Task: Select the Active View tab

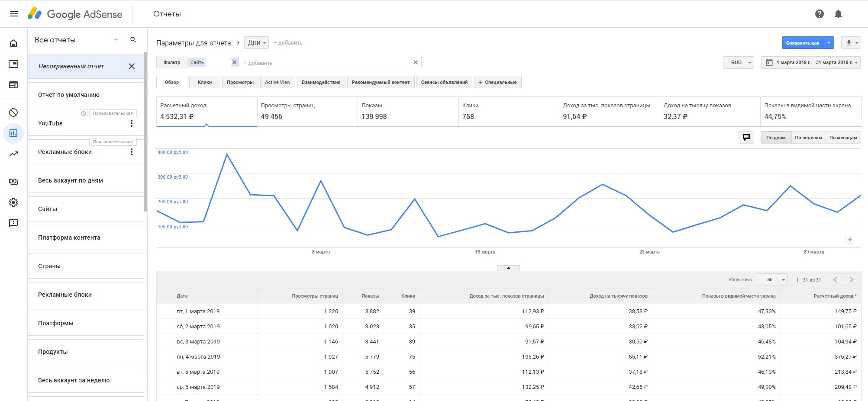Action: (x=278, y=82)
